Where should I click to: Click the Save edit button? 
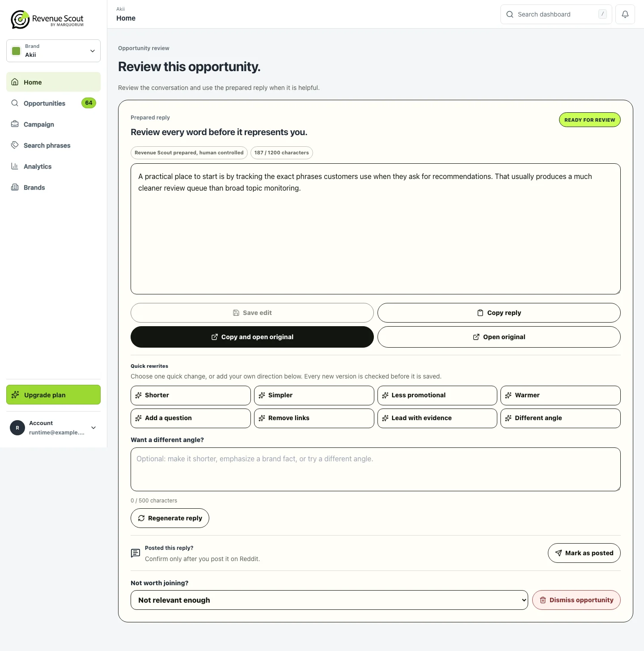[x=252, y=313]
